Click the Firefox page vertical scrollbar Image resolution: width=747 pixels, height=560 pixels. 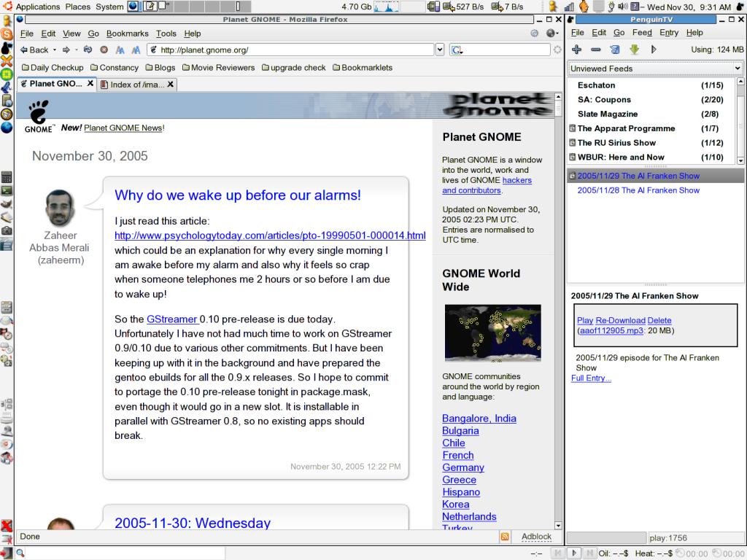tap(558, 311)
